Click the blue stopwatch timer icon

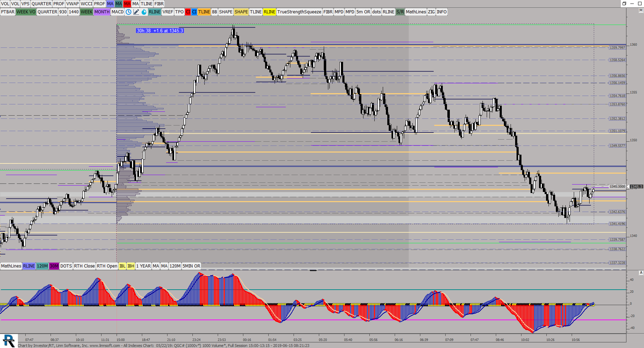(144, 12)
